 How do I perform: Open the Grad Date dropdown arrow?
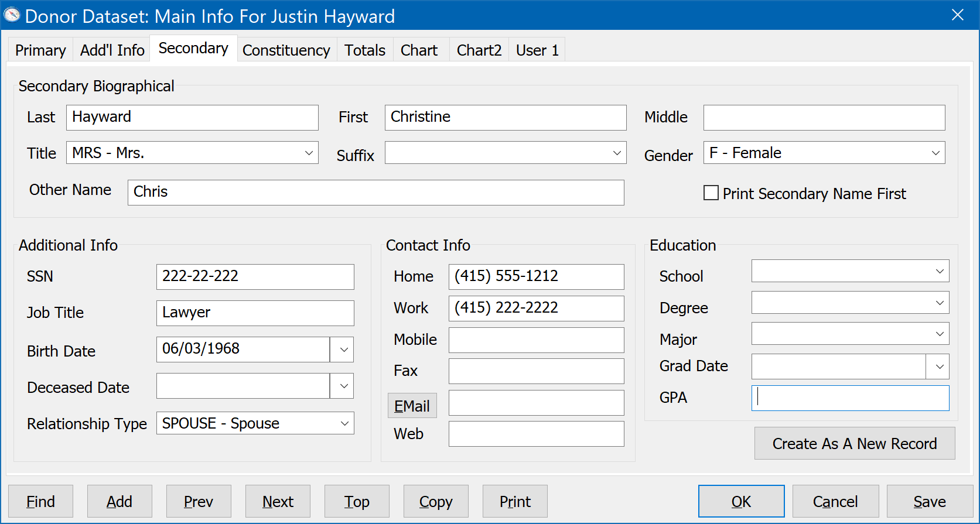938,367
